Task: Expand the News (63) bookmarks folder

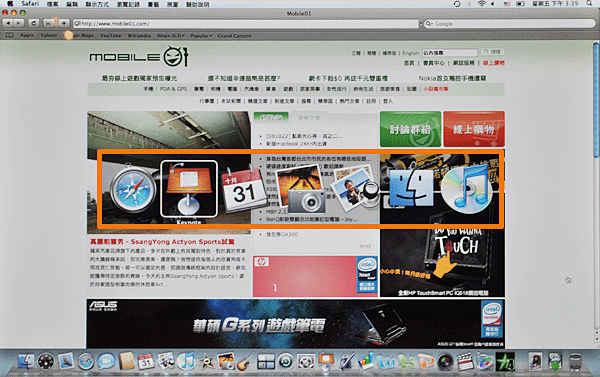Action: (171, 36)
